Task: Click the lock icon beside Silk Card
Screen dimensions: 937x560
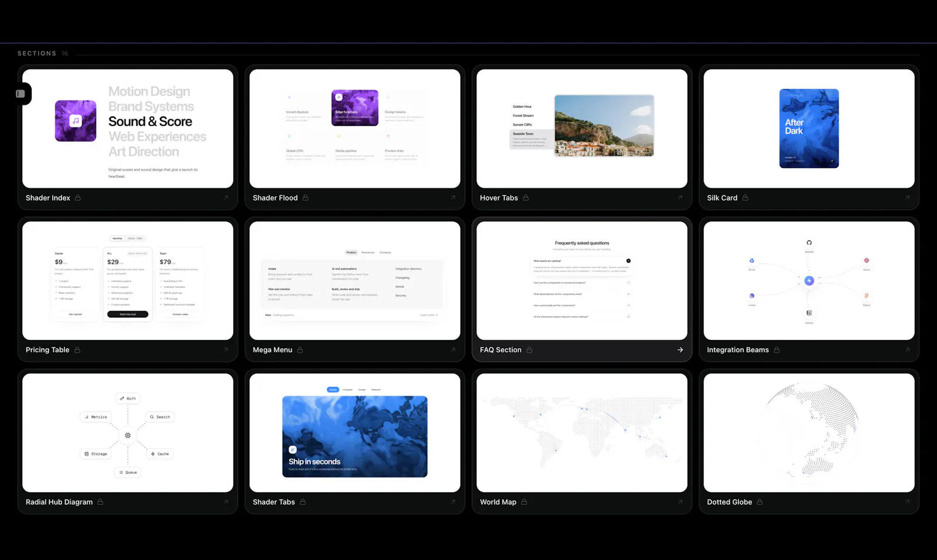Action: pos(746,198)
